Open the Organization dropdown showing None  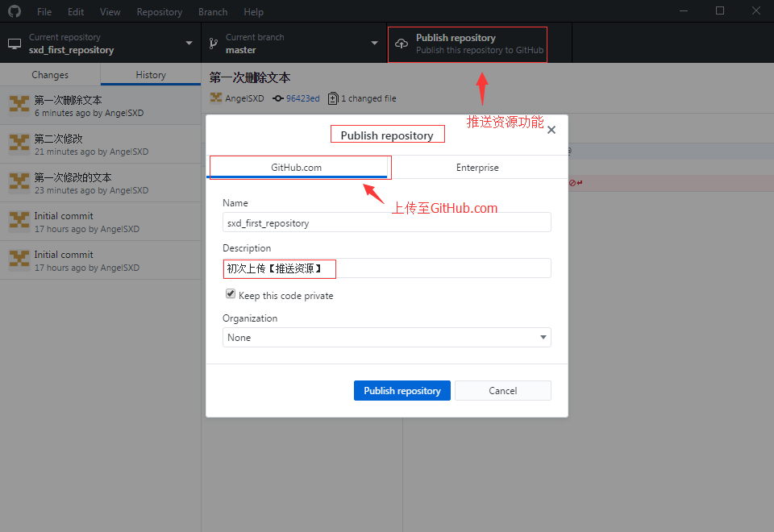(386, 338)
